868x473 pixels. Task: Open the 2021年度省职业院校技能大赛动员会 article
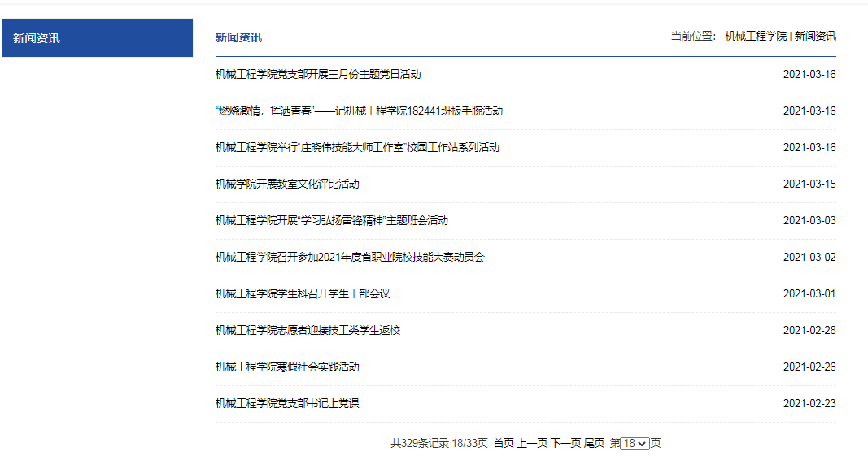click(350, 257)
